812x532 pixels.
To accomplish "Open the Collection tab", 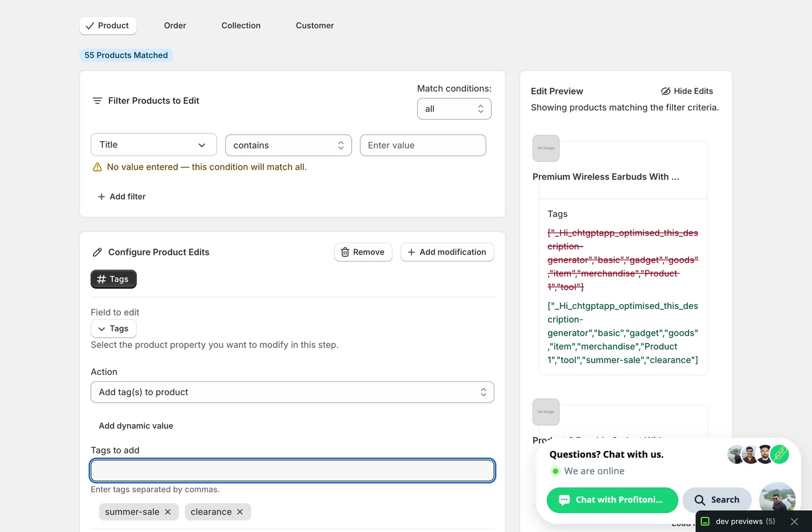I will 241,25.
